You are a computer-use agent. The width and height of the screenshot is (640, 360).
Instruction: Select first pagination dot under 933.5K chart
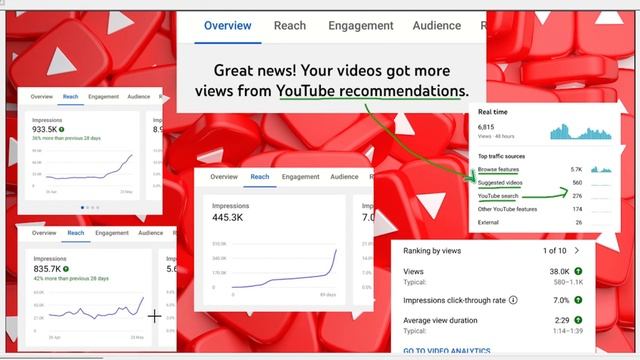82,208
